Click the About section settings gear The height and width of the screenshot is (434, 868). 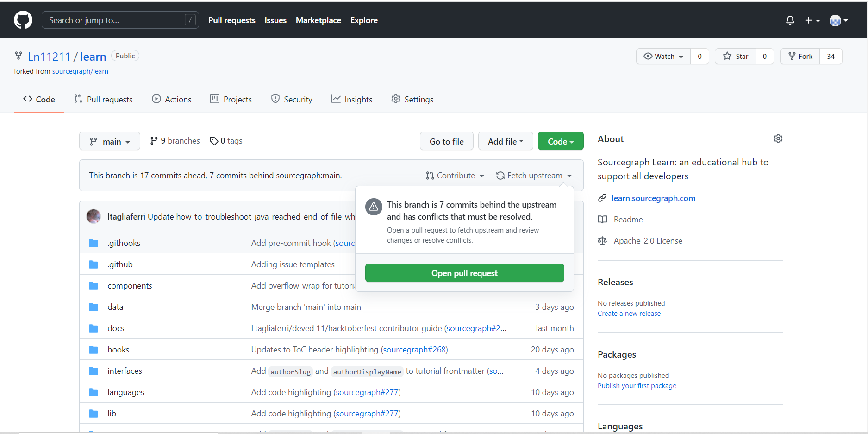click(778, 138)
